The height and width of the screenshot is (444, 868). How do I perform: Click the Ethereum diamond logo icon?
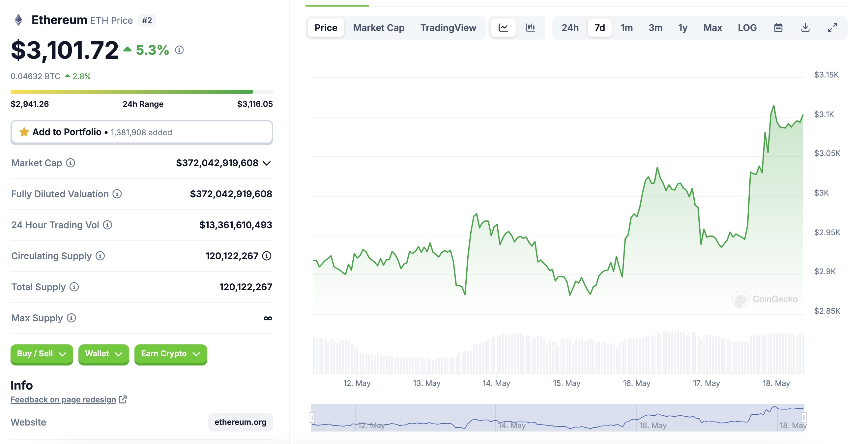click(18, 20)
